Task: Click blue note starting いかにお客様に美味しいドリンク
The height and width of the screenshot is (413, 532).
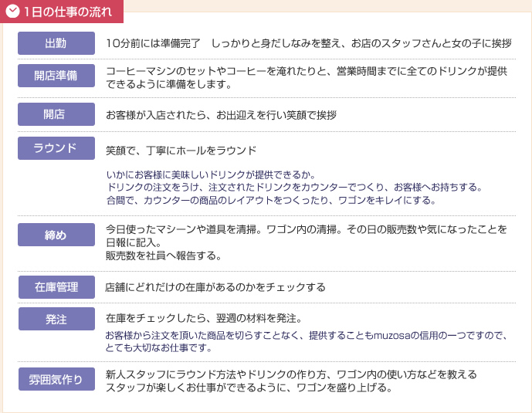Action: (211, 175)
